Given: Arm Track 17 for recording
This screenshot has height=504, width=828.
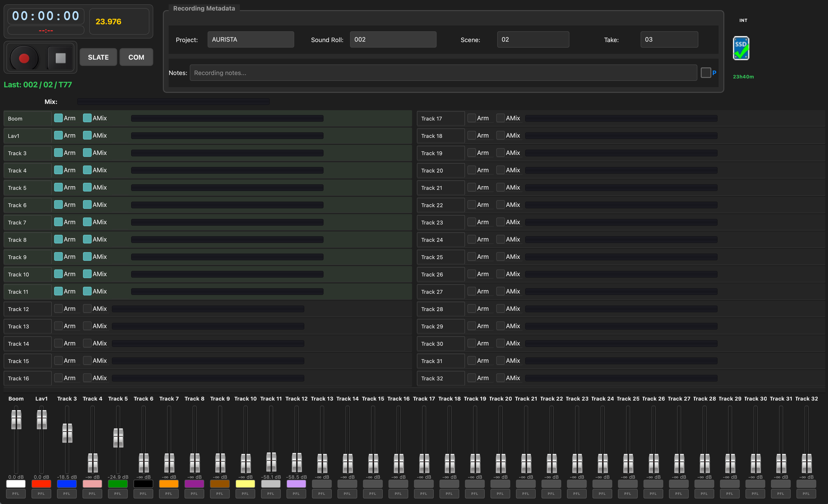Looking at the screenshot, I should pyautogui.click(x=472, y=118).
